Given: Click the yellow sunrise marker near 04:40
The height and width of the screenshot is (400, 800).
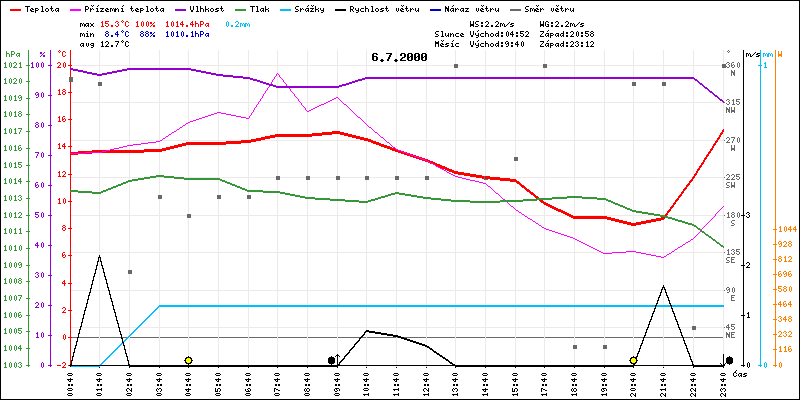Looking at the screenshot, I should 188,360.
